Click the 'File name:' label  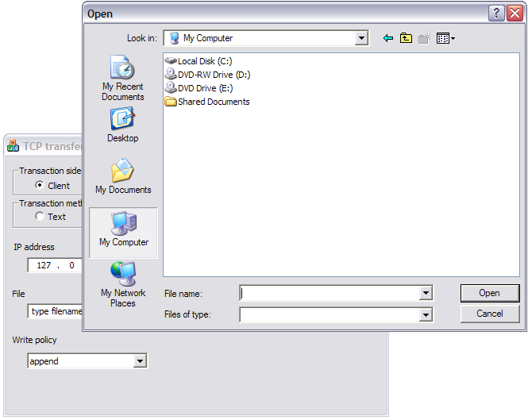coord(183,294)
